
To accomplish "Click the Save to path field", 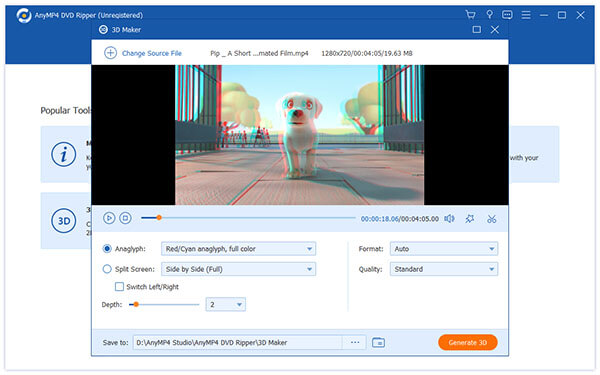I will pos(238,342).
